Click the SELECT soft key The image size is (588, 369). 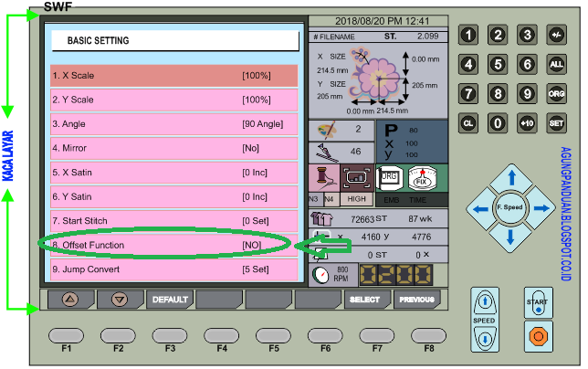[x=367, y=300]
